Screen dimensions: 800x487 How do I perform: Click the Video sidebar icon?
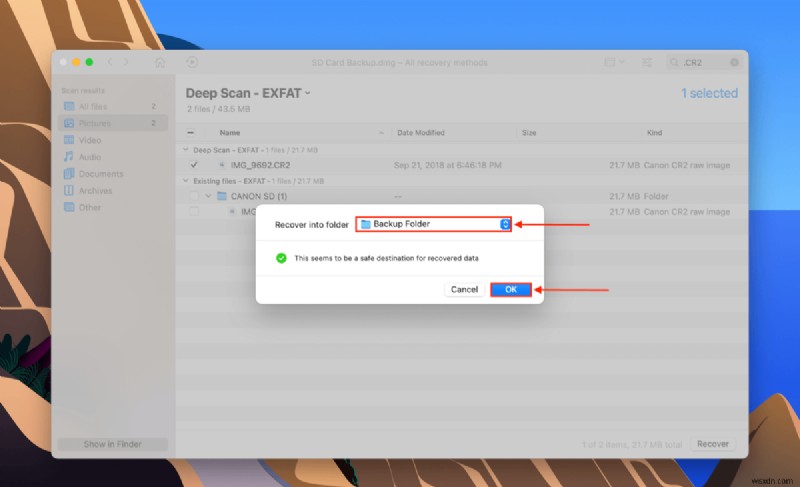tap(69, 140)
